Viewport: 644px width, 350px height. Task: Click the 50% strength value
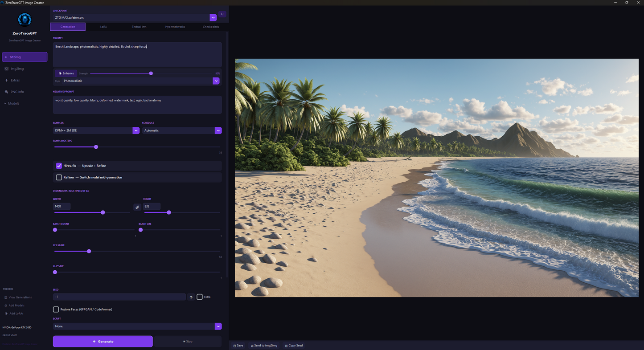(217, 73)
